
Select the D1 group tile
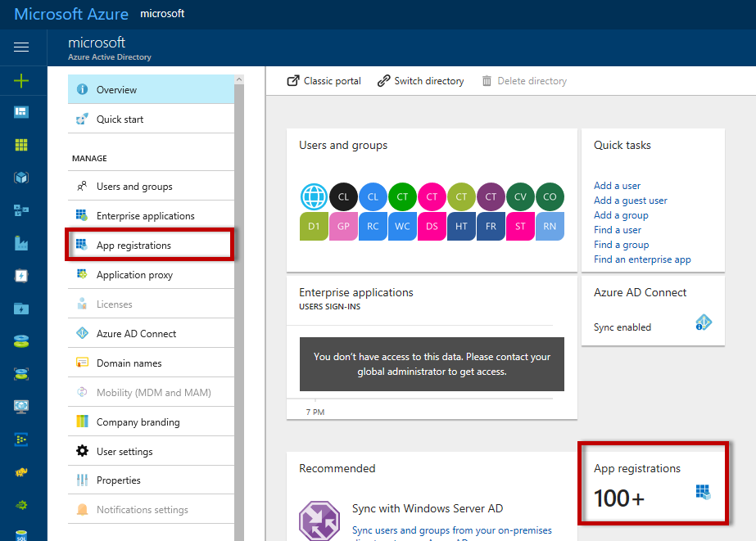tap(314, 226)
